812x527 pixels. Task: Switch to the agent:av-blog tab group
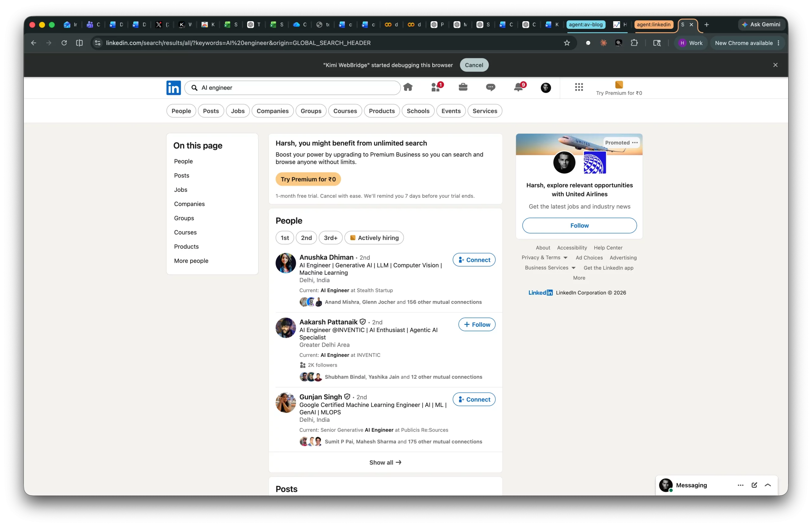click(x=586, y=24)
